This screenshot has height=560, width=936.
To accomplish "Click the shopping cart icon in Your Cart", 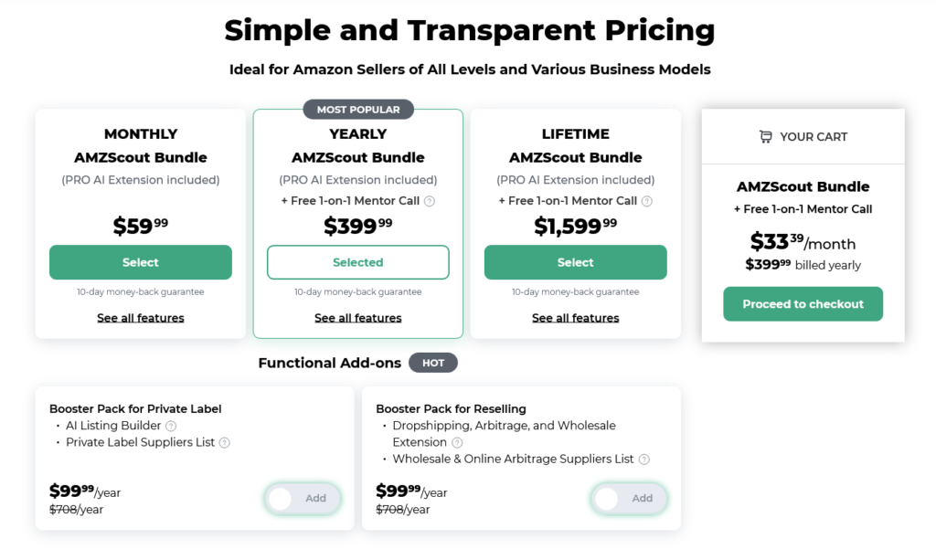I will [x=765, y=136].
